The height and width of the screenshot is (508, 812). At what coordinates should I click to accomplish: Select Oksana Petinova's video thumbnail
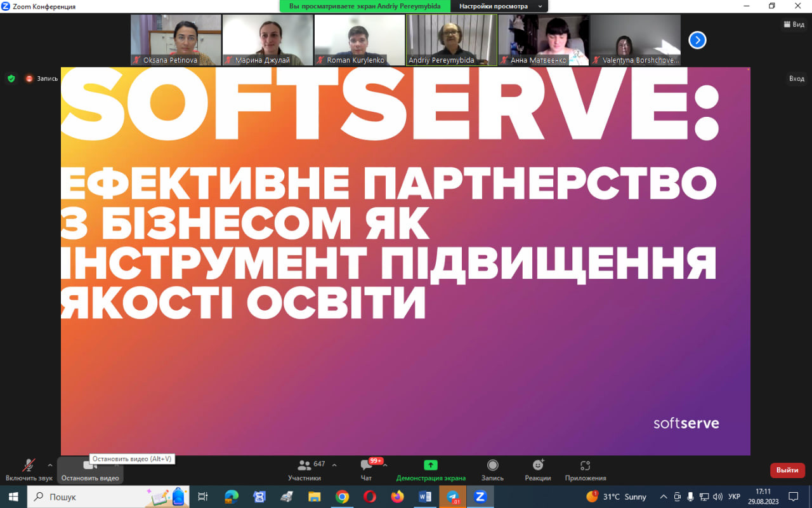(x=176, y=40)
